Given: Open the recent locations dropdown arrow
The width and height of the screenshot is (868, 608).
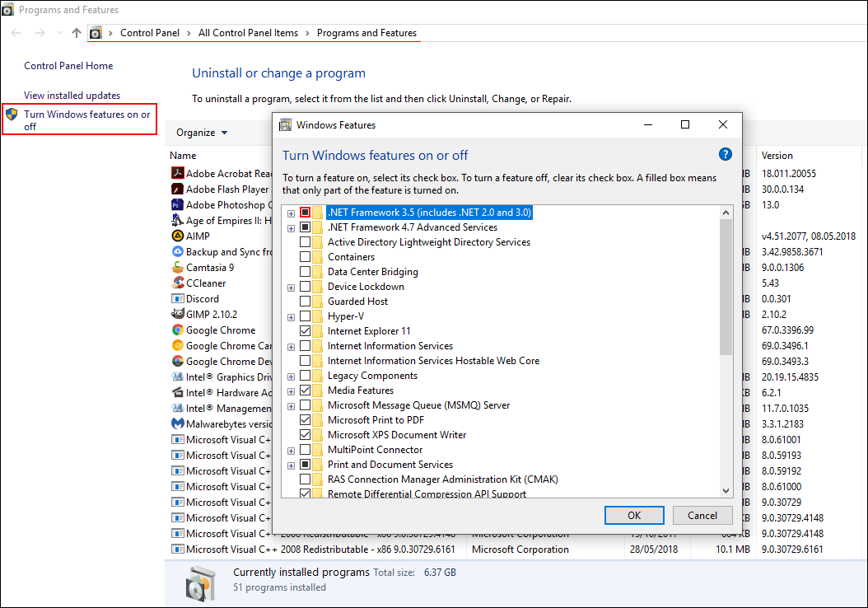Looking at the screenshot, I should [x=59, y=33].
